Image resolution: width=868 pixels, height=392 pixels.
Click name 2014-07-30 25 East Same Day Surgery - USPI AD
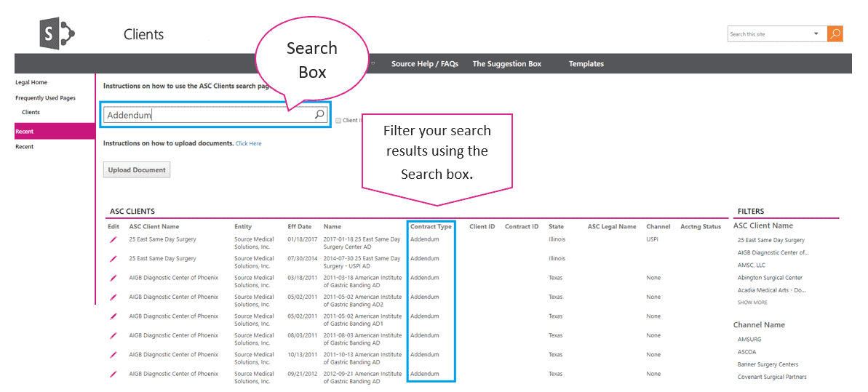point(362,262)
